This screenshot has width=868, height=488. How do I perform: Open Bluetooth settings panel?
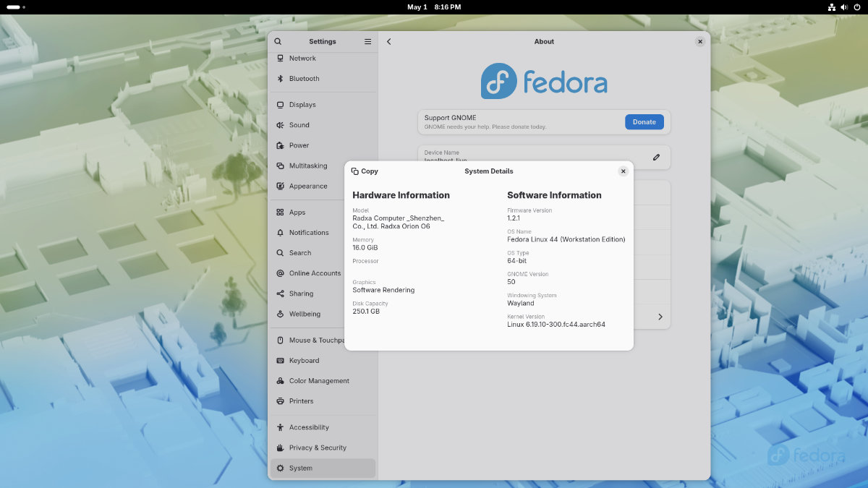point(323,79)
